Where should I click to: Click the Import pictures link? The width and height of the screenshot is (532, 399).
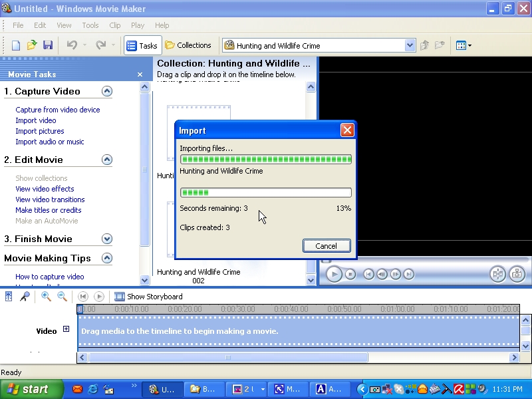40,131
